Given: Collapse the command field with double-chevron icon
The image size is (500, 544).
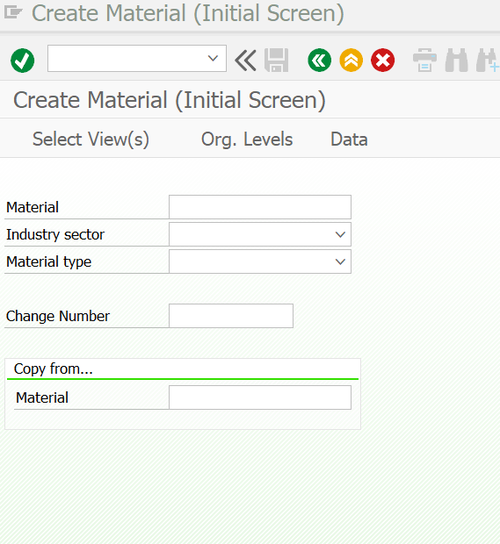Looking at the screenshot, I should click(x=246, y=60).
